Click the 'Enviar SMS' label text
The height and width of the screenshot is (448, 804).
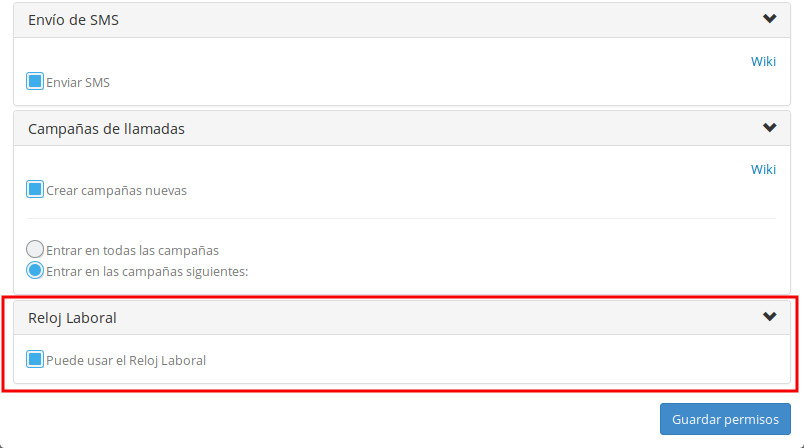click(78, 83)
